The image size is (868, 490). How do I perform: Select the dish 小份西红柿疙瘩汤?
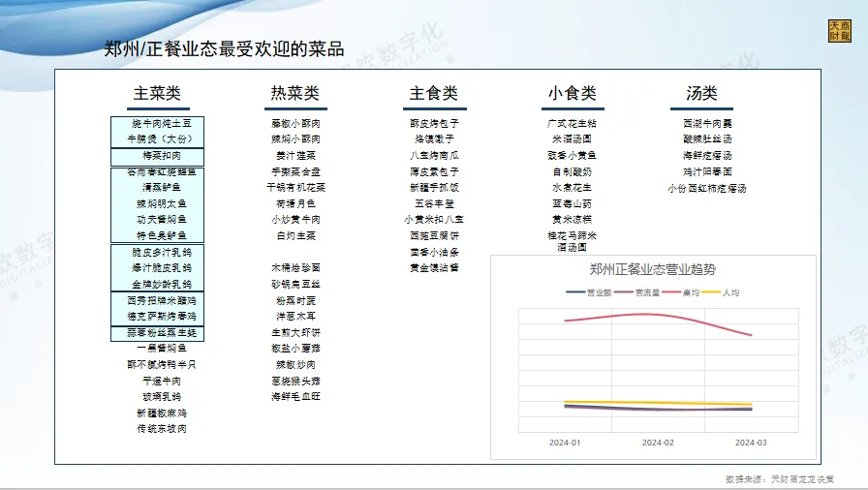click(x=707, y=189)
